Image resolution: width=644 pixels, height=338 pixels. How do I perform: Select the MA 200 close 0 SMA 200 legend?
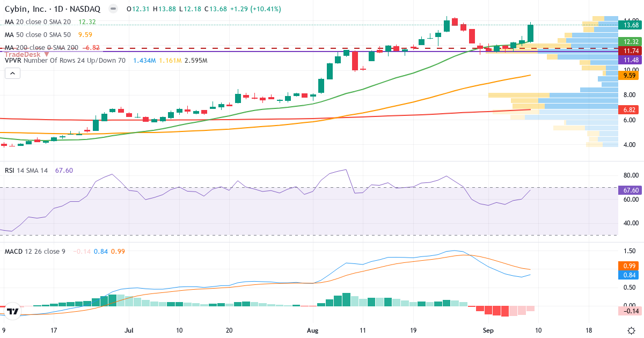(41, 47)
